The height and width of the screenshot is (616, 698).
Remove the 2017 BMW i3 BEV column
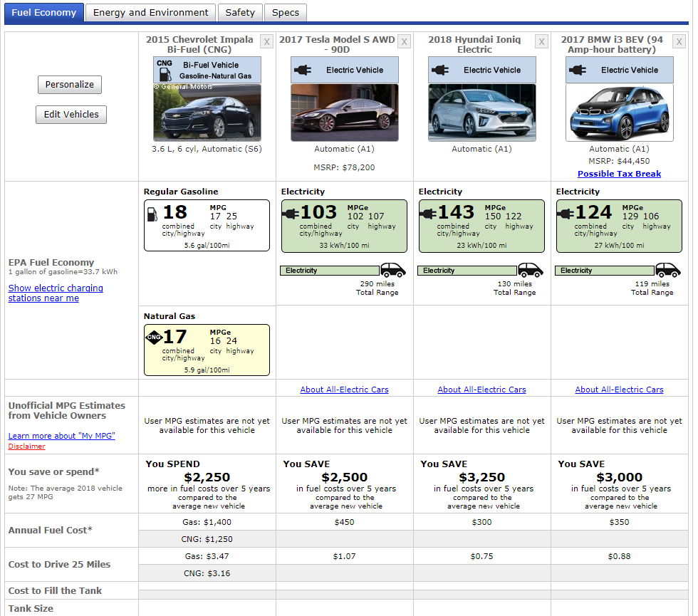click(x=679, y=42)
